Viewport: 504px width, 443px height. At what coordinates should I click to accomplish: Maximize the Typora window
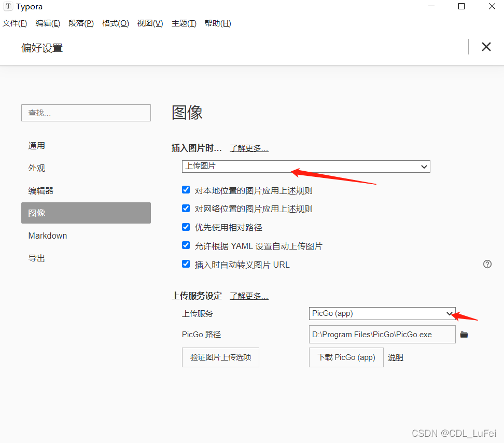coord(461,6)
